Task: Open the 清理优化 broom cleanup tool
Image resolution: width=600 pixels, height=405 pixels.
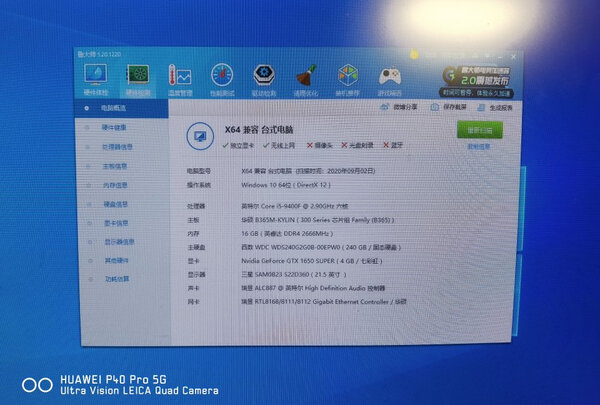Action: click(x=306, y=80)
